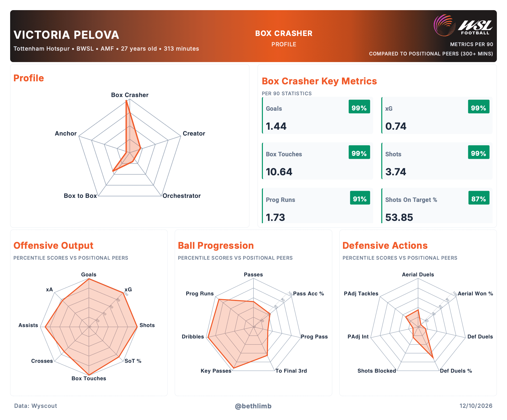
Task: Click the Box Crasher radar axis label
Action: coord(130,95)
